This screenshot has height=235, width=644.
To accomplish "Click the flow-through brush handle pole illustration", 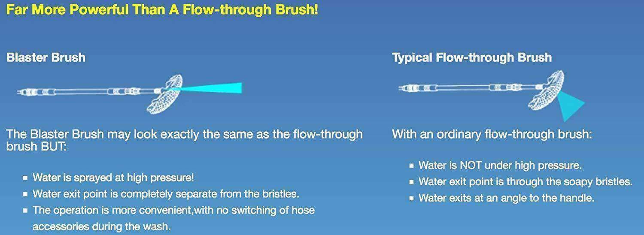I will [x=470, y=88].
